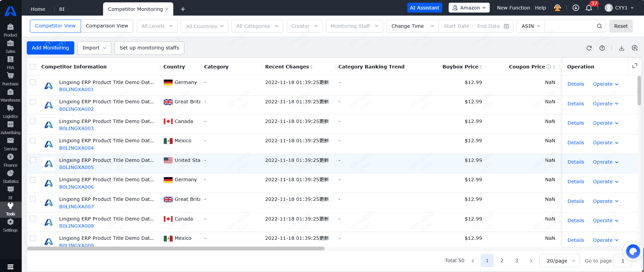
Task: Open the Sales module in sidebar
Action: click(11, 47)
